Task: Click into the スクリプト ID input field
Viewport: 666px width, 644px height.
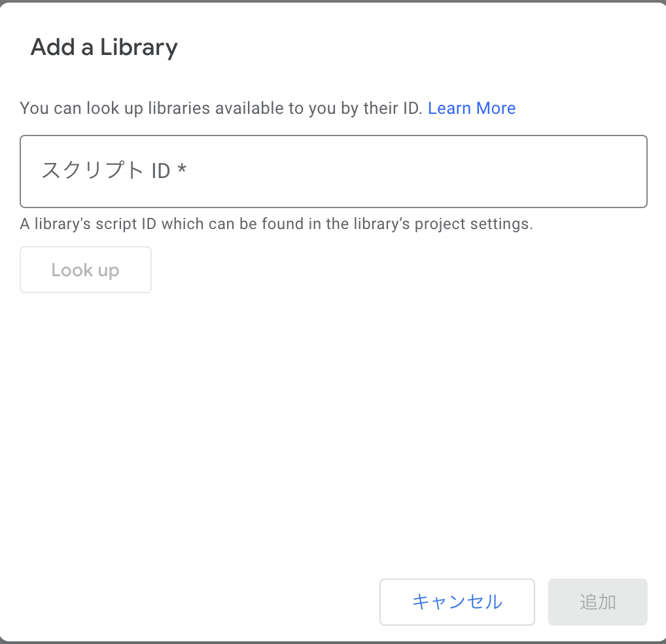Action: (334, 171)
